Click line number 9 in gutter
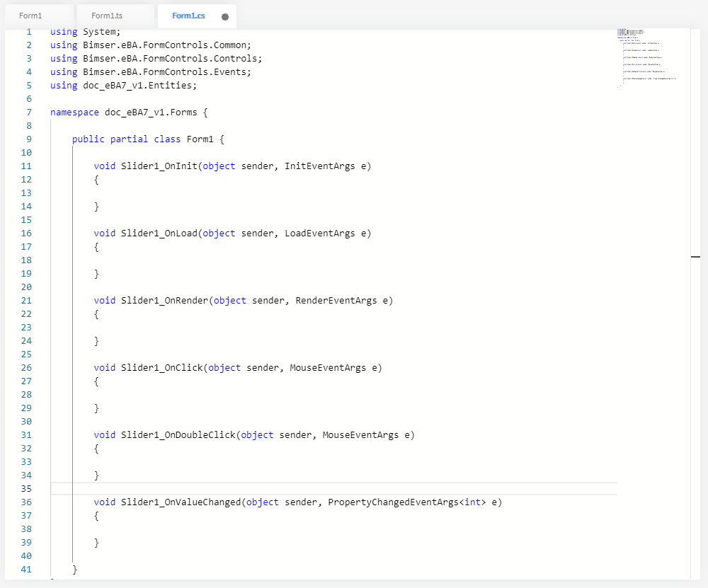 pos(28,139)
